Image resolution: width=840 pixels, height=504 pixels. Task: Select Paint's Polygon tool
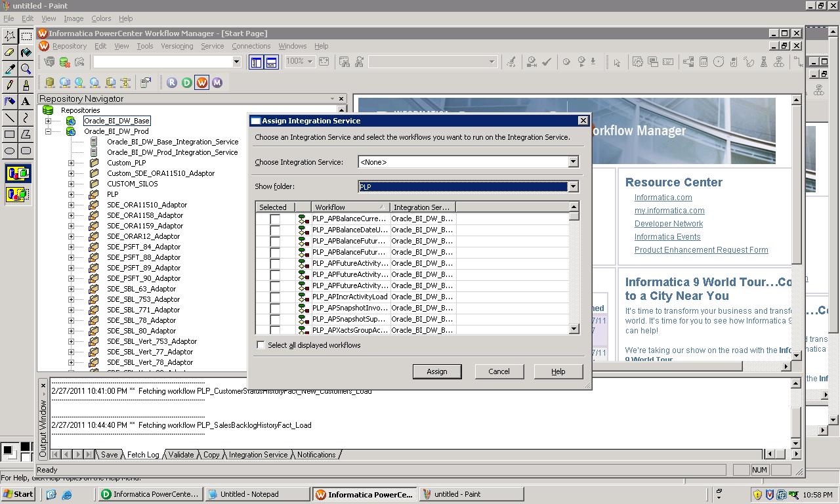pos(26,135)
